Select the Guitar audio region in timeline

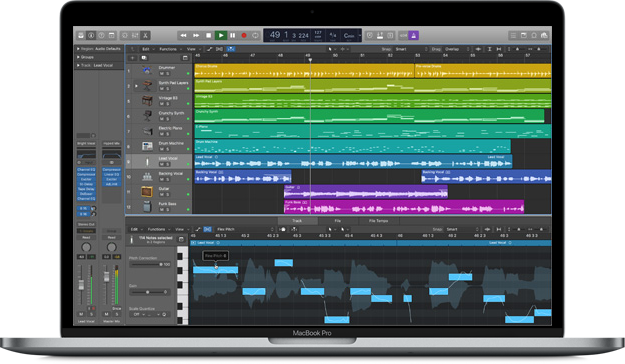(366, 192)
